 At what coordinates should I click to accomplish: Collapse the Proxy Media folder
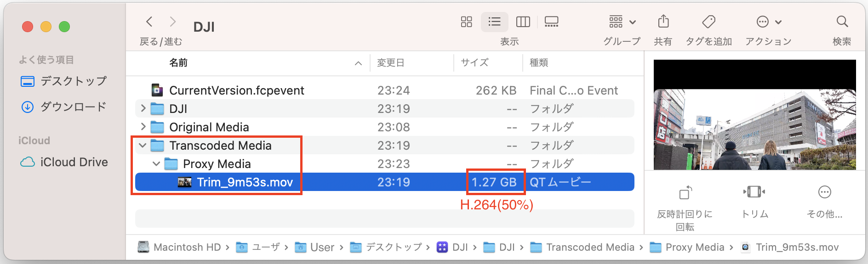click(x=156, y=164)
